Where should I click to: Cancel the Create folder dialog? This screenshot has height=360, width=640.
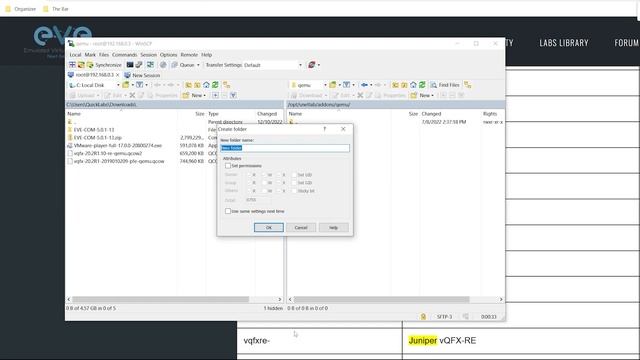click(x=301, y=227)
